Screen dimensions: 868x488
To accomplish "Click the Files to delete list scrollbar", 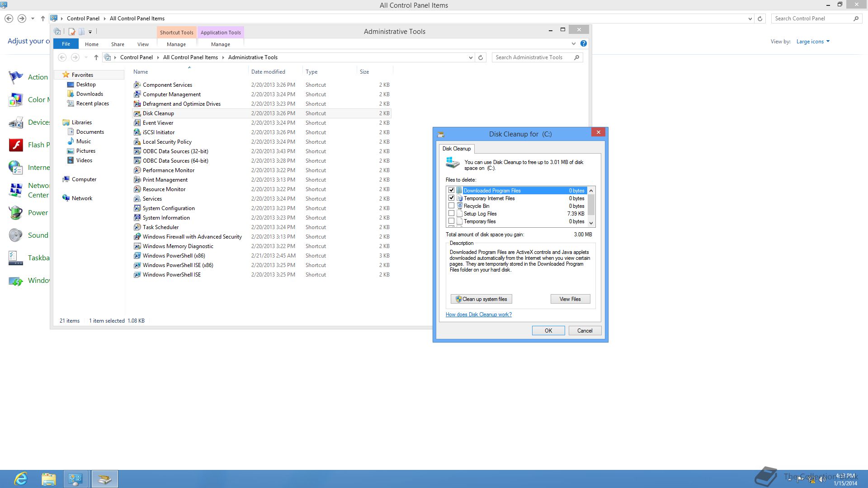I will (x=591, y=206).
